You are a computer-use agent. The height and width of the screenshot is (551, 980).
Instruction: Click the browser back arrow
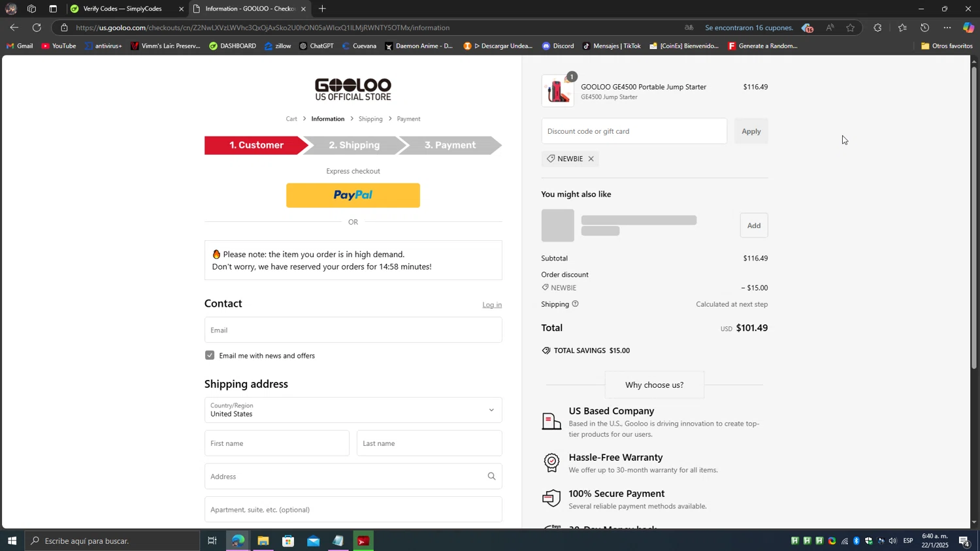[14, 27]
